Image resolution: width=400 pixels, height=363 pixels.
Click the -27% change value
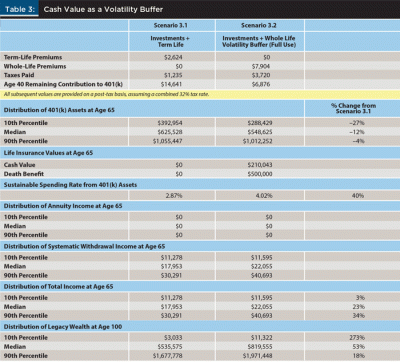coord(357,123)
